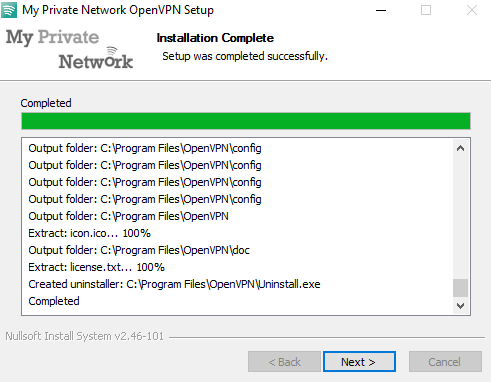Click the disabled < Back button
Viewport: 491px width, 382px height.
(284, 362)
